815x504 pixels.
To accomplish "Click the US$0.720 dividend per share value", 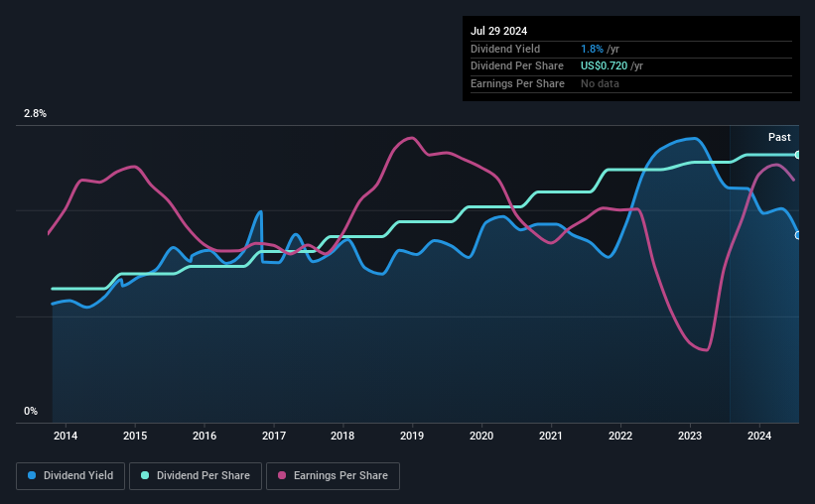I will point(604,66).
